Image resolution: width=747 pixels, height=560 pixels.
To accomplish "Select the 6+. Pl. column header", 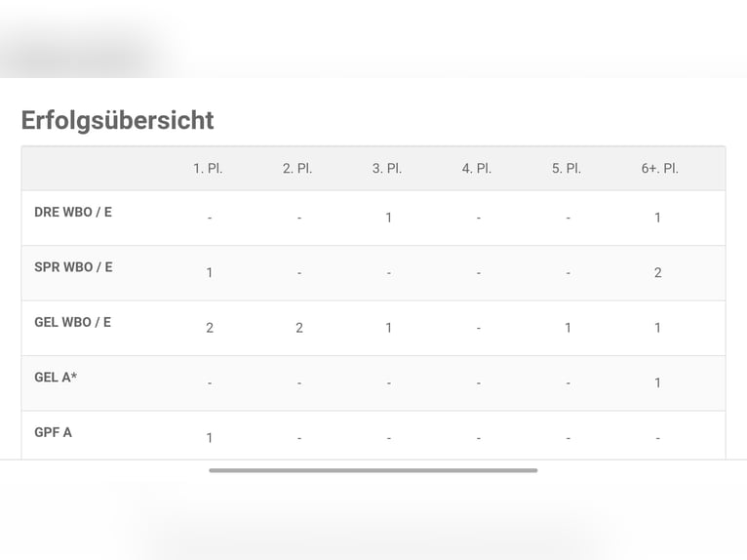I will click(x=660, y=169).
